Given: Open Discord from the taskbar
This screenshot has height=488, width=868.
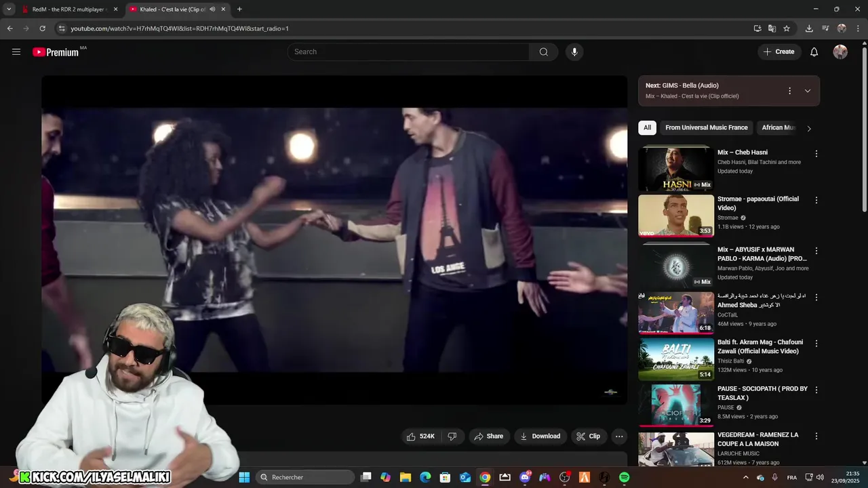Looking at the screenshot, I should pos(525,477).
